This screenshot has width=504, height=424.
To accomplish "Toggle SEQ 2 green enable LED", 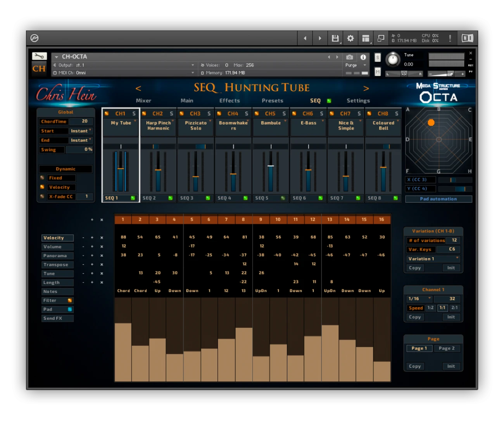I will [171, 198].
